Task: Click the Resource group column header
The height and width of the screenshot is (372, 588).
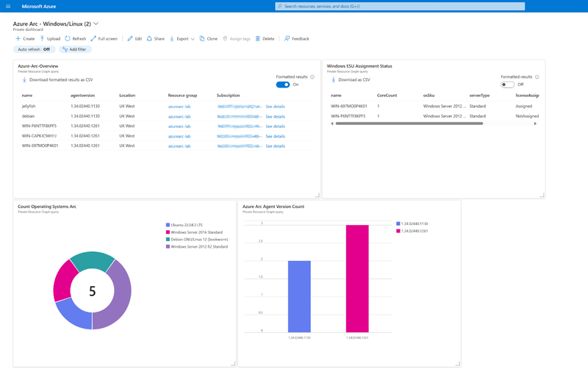Action: (x=182, y=96)
